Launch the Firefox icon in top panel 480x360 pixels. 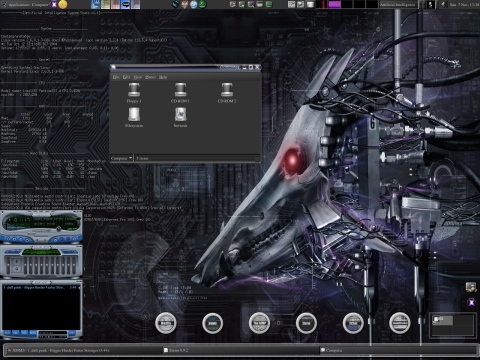click(x=185, y=4)
